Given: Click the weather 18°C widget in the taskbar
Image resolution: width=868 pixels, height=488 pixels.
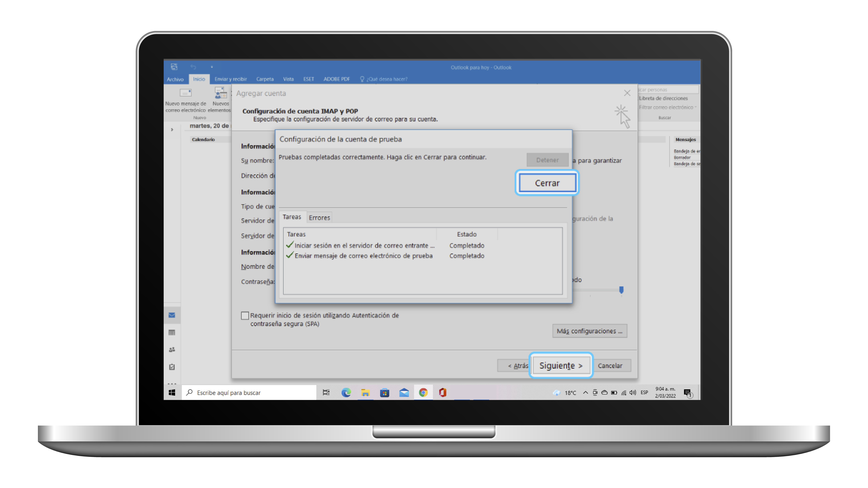Looking at the screenshot, I should pyautogui.click(x=565, y=393).
